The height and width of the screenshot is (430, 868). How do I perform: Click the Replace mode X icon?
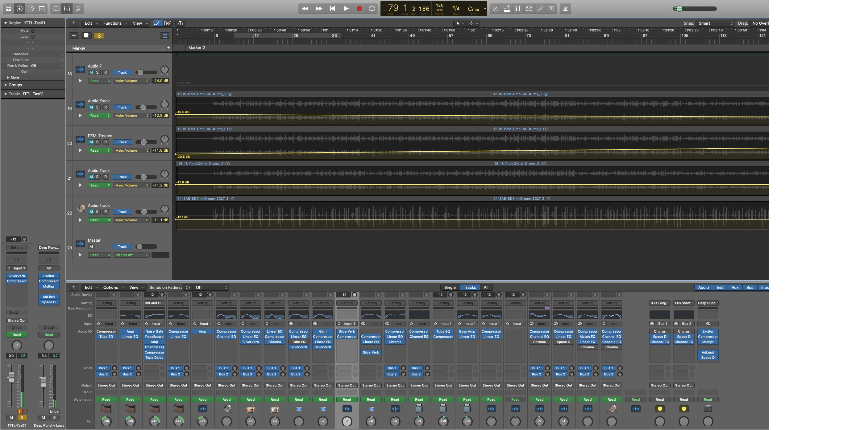[496, 9]
